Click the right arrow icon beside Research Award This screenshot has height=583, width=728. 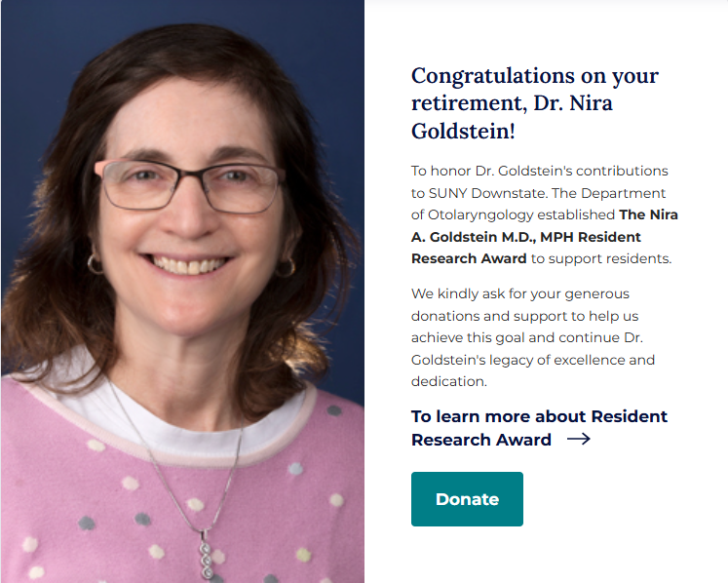click(578, 440)
